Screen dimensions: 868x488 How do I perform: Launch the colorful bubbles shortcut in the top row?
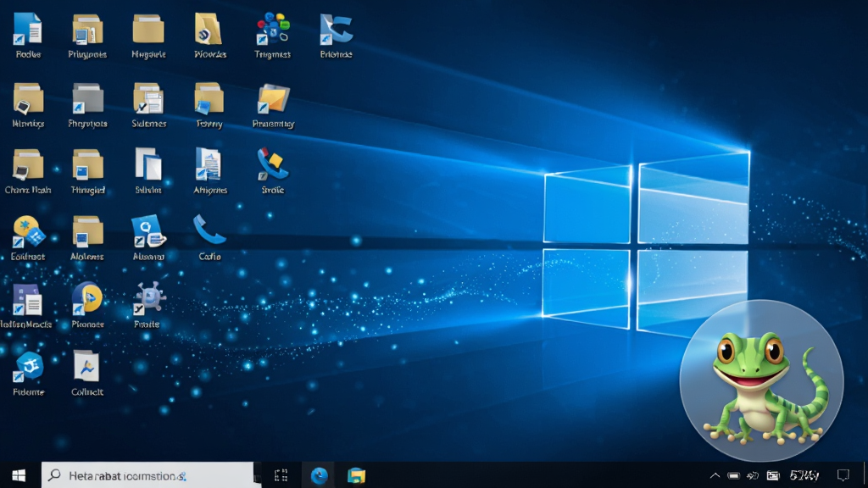pyautogui.click(x=272, y=29)
